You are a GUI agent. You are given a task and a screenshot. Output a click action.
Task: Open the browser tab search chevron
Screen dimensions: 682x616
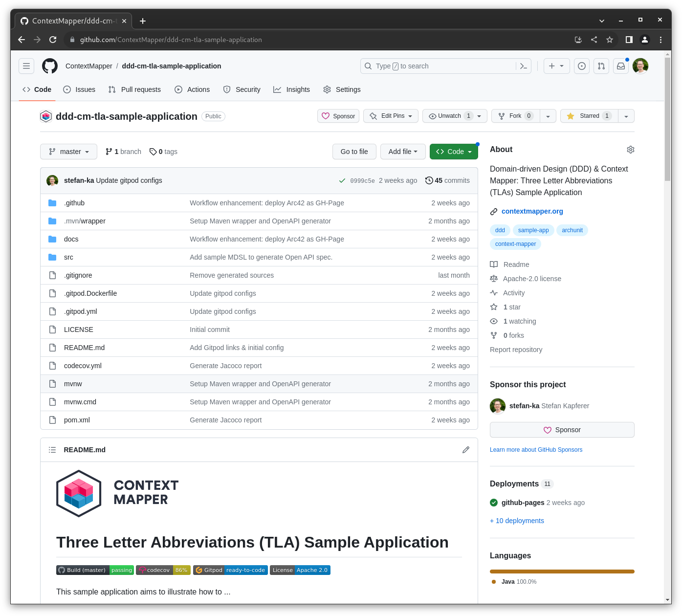602,21
